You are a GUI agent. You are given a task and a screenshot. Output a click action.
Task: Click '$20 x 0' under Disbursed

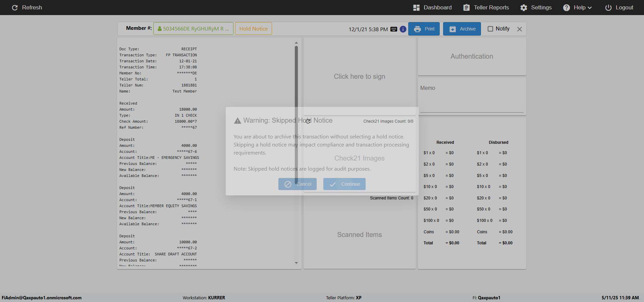[x=484, y=198]
